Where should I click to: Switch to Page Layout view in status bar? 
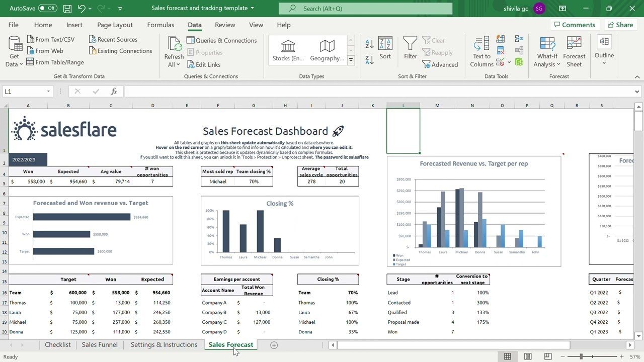[528, 356]
